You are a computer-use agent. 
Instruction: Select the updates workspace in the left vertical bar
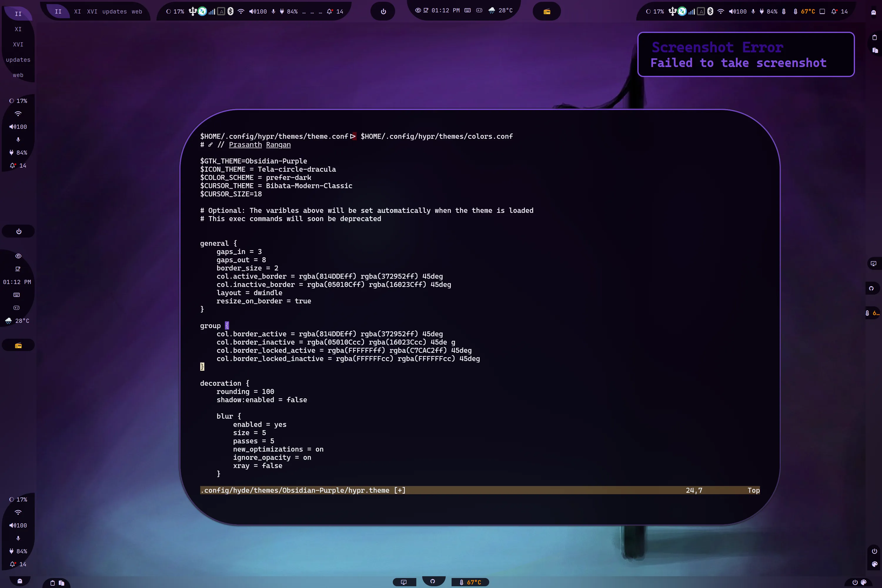(18, 60)
